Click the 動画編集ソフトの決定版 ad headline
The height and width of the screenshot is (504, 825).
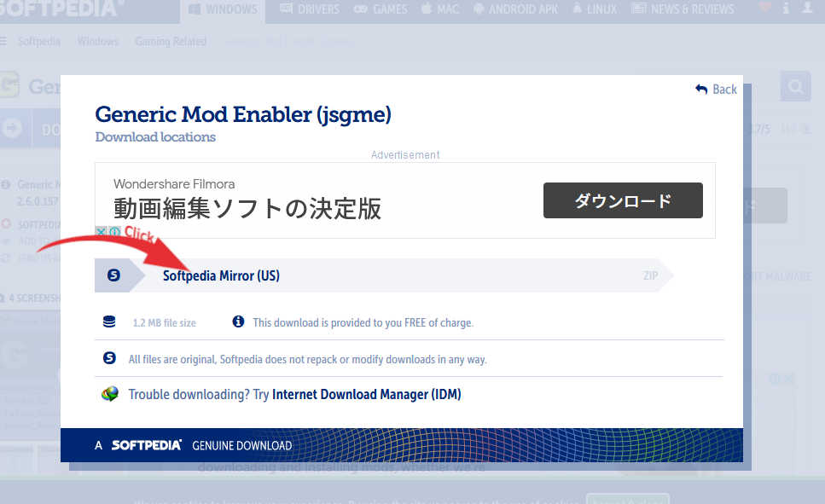tap(247, 208)
